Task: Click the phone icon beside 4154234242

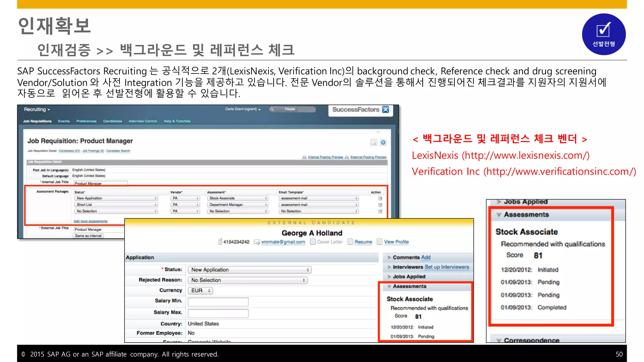Action: click(x=220, y=242)
